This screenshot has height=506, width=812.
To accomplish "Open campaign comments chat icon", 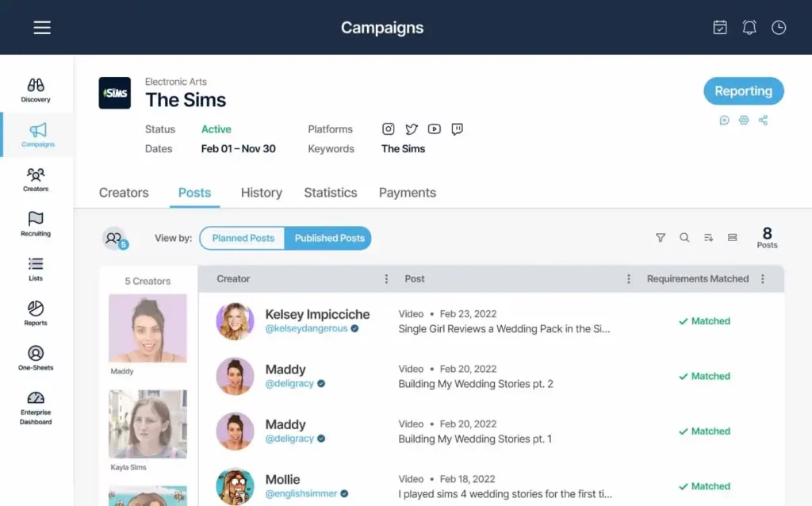I will point(724,121).
